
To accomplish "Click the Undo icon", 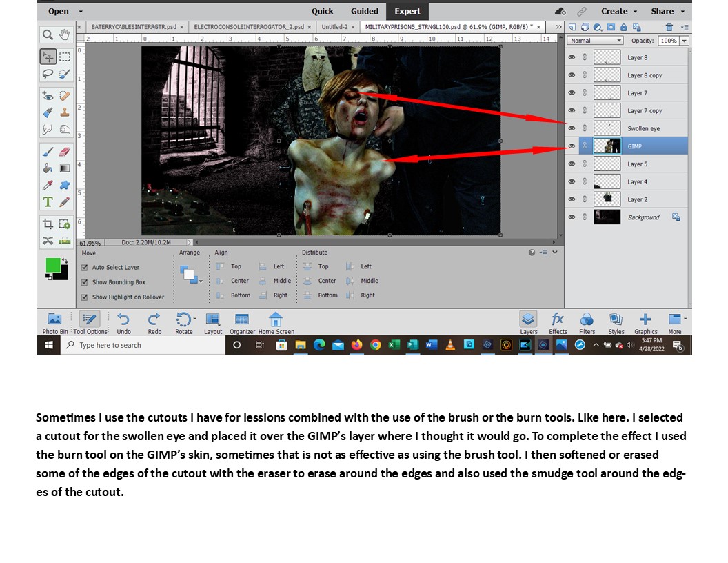I will point(123,322).
